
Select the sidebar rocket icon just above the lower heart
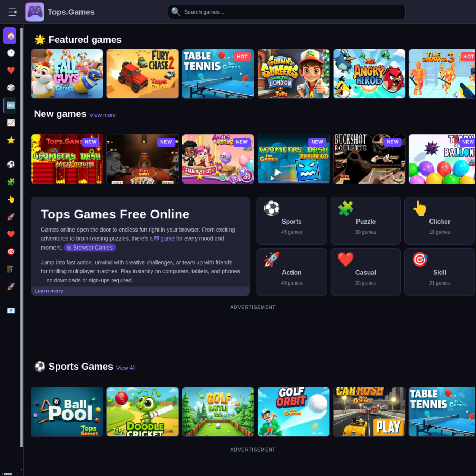coord(11,217)
